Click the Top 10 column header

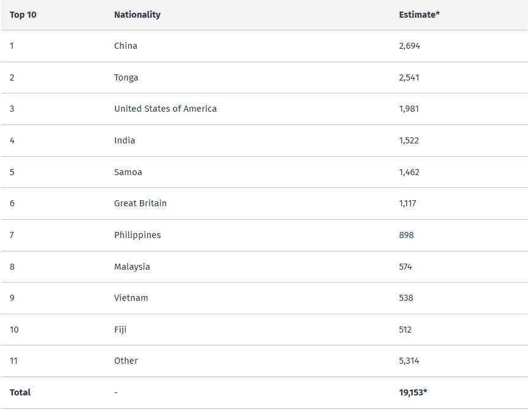23,15
